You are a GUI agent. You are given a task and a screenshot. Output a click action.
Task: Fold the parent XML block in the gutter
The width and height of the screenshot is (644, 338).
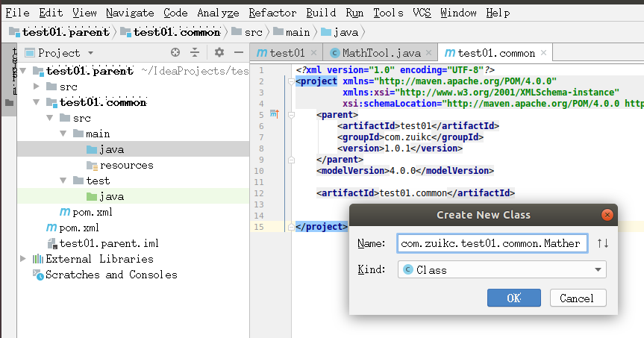coord(290,116)
